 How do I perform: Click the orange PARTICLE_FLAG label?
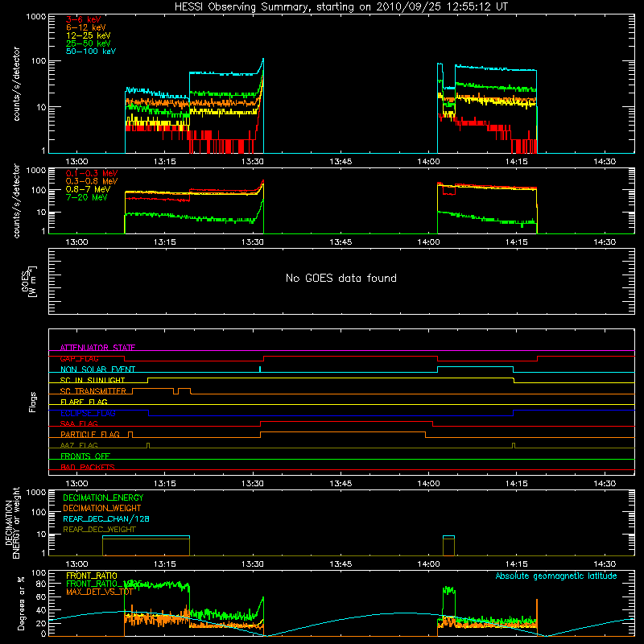90,434
